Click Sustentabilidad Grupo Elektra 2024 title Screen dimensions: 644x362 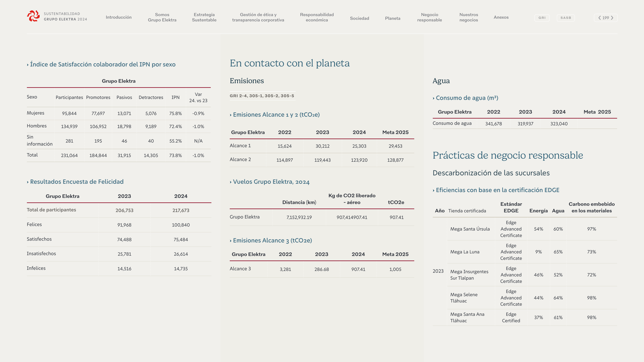point(66,16)
